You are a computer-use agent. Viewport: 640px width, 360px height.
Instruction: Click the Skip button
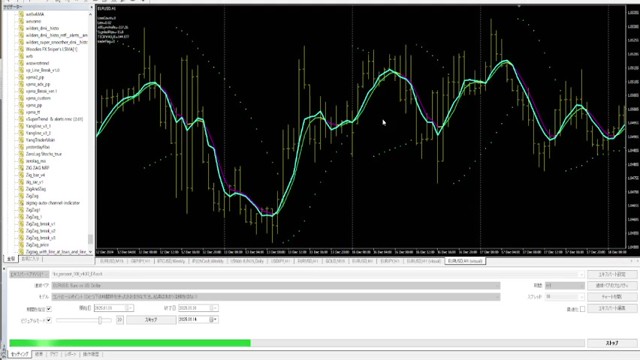(151, 320)
